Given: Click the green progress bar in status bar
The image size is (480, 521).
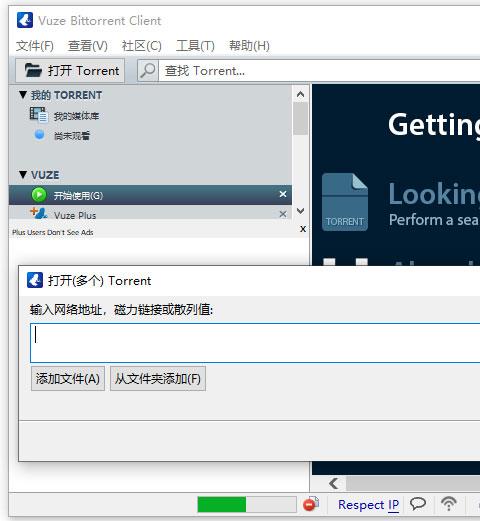Looking at the screenshot, I should (x=222, y=504).
